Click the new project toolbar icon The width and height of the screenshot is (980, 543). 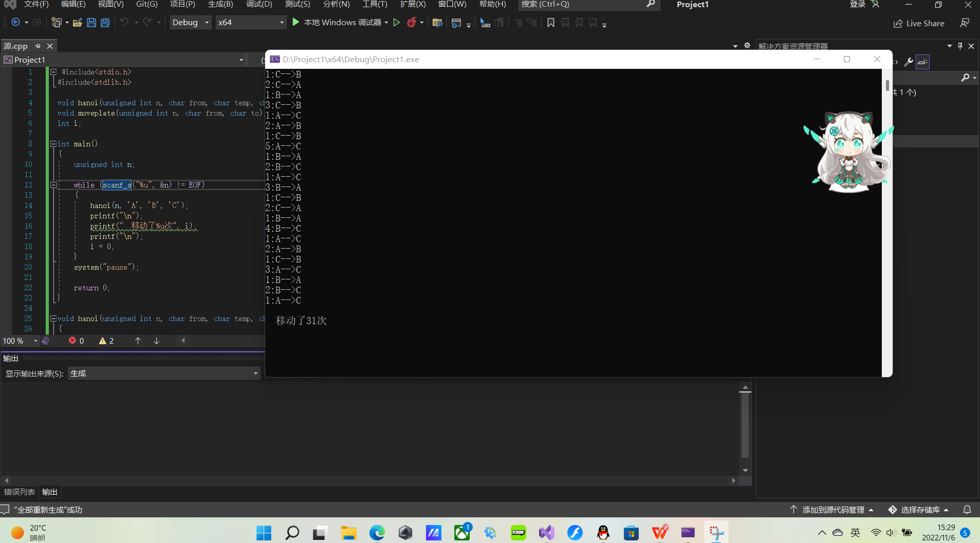click(x=57, y=23)
